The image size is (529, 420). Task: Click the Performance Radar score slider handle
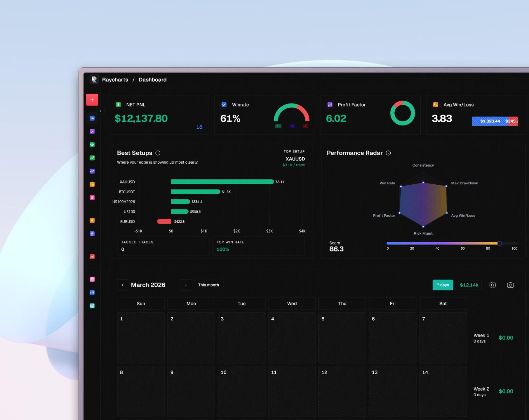(x=499, y=243)
